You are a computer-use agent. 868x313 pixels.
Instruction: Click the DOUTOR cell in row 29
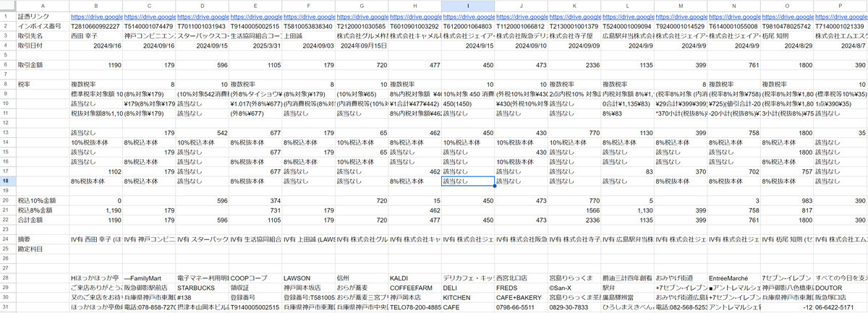(840, 287)
